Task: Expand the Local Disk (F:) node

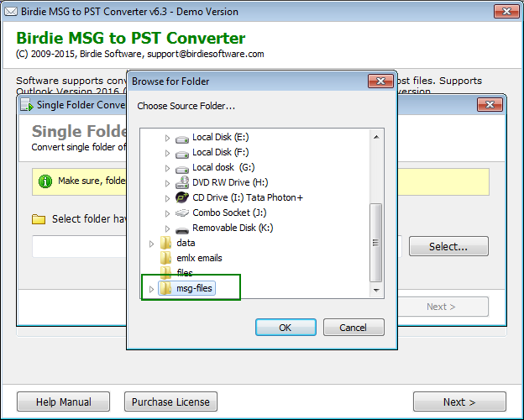Action: pos(167,153)
